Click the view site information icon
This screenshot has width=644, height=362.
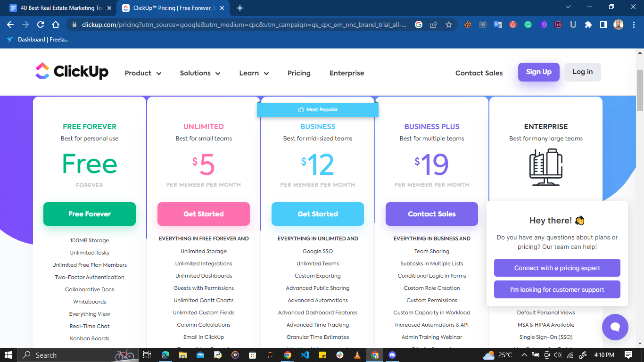tap(74, 25)
